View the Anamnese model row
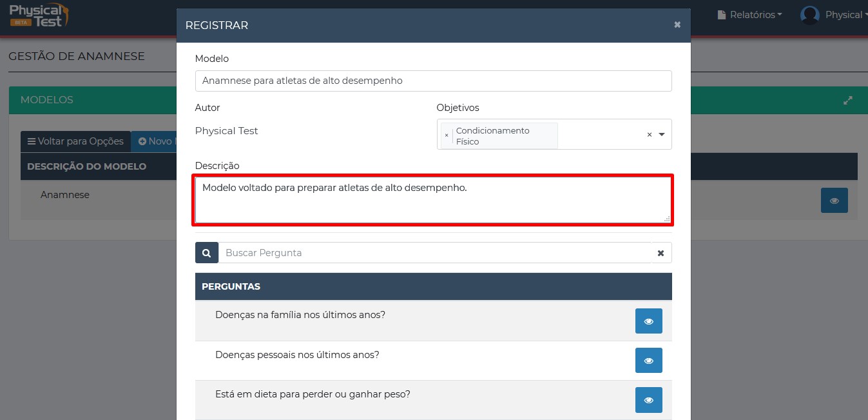 click(x=834, y=200)
